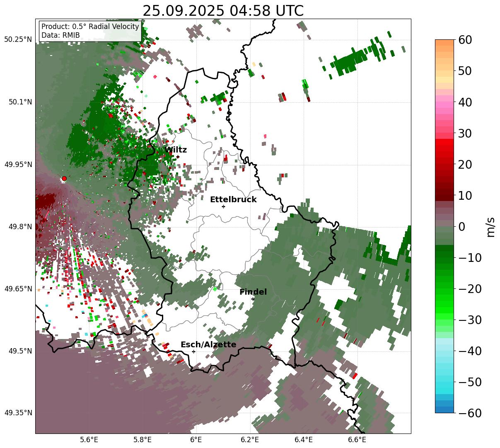Click the colorbar value 30
This screenshot has height=448, width=500.
[x=465, y=133]
